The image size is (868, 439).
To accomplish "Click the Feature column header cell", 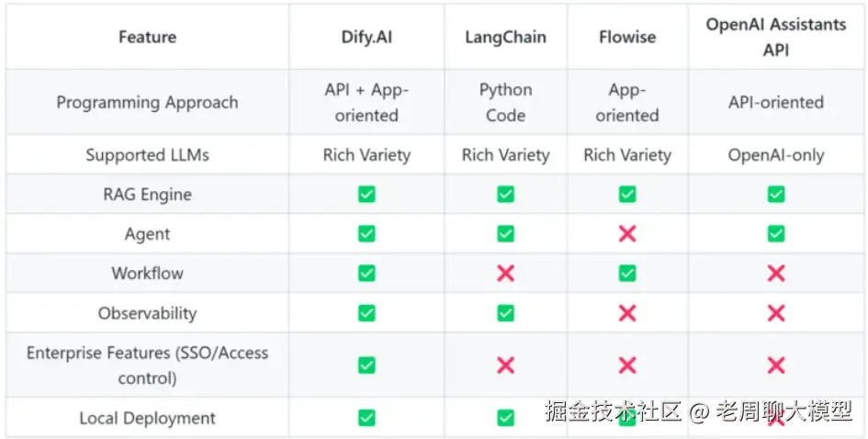I will tap(147, 38).
